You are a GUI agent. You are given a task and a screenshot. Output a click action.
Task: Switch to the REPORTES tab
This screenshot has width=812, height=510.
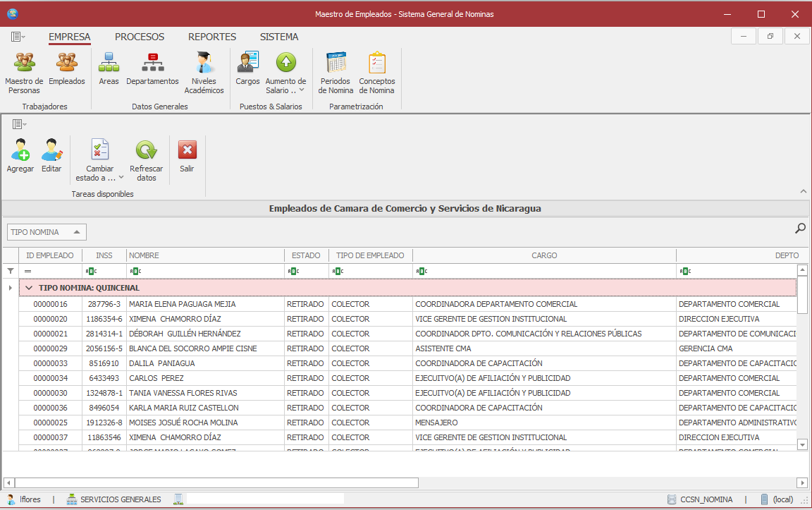point(211,37)
